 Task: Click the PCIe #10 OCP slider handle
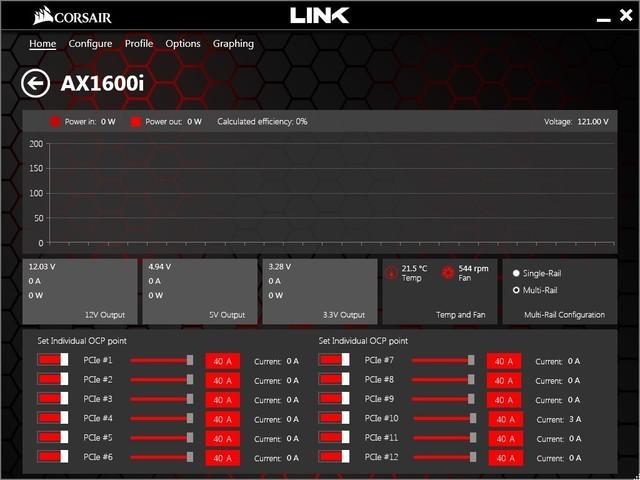[x=473, y=418]
